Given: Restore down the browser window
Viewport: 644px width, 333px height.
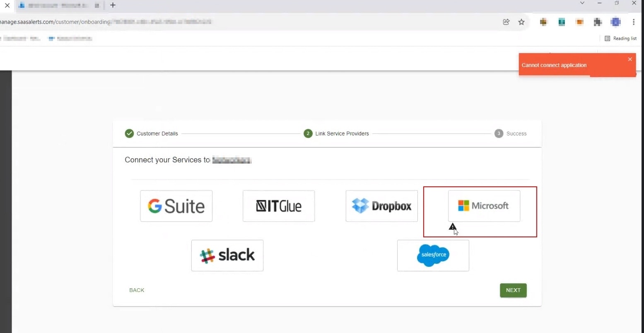Looking at the screenshot, I should (x=617, y=3).
